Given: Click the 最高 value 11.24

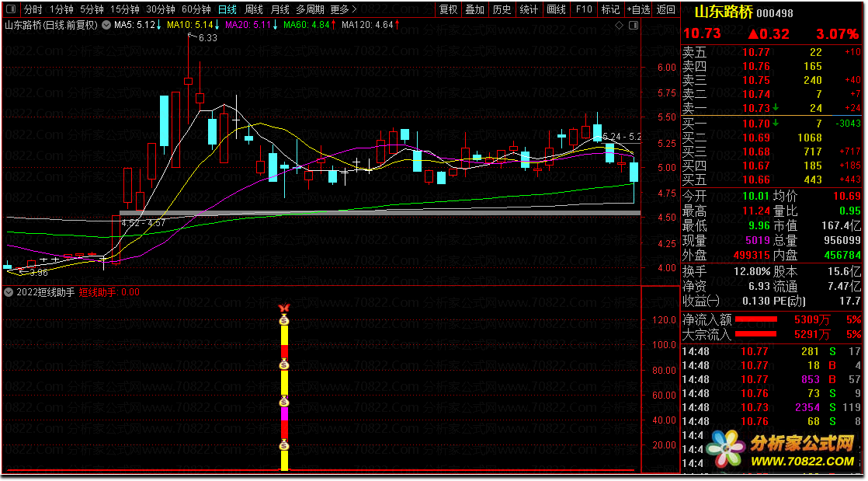Looking at the screenshot, I should (x=755, y=211).
